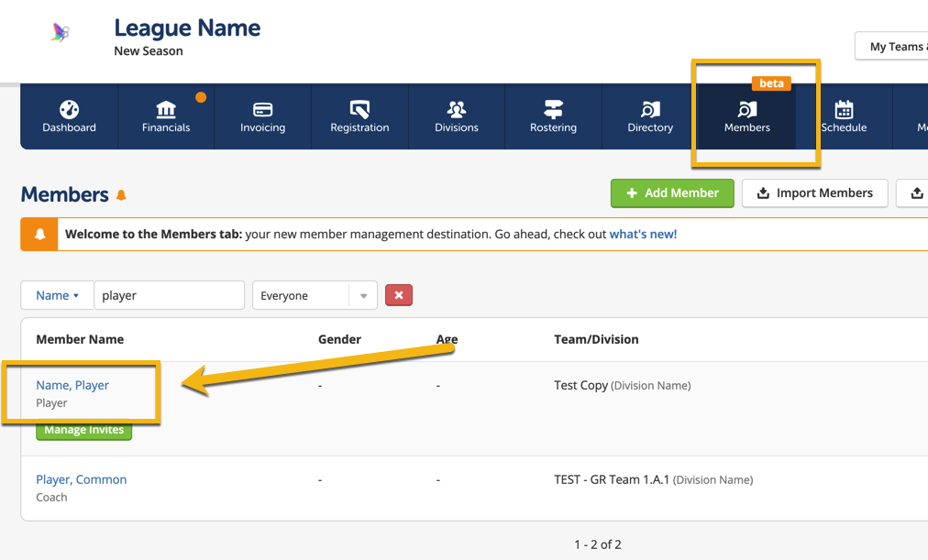Open the Player, Common member profile

click(81, 479)
